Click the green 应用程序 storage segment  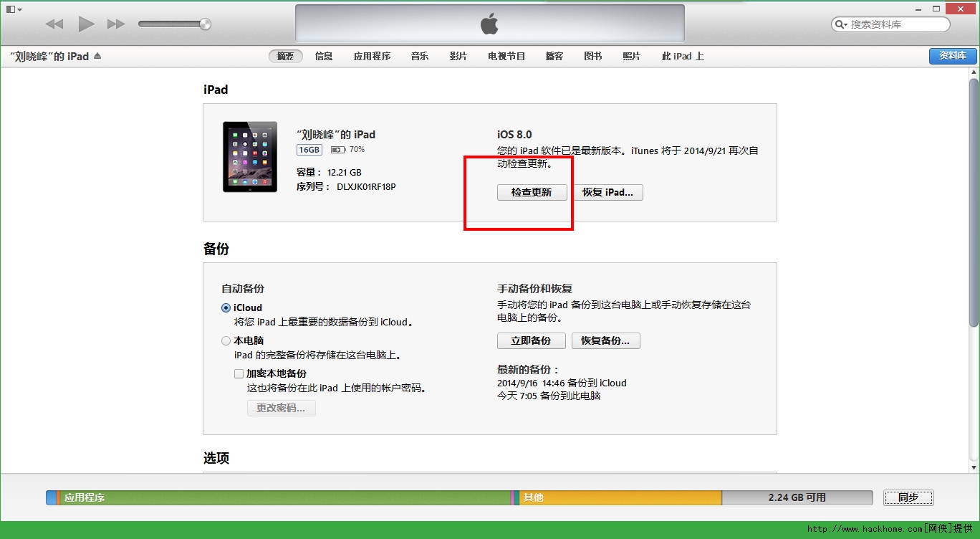(x=285, y=497)
